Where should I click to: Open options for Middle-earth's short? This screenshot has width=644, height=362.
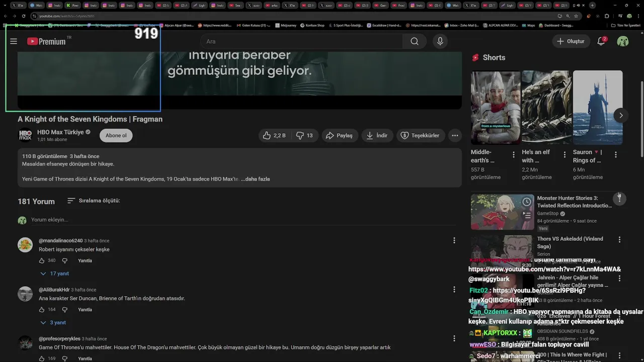tap(514, 155)
